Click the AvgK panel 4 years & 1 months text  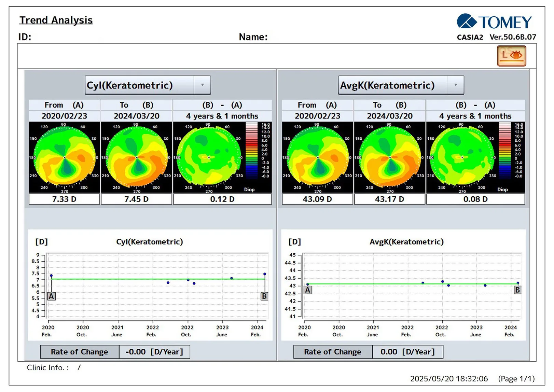tap(475, 116)
